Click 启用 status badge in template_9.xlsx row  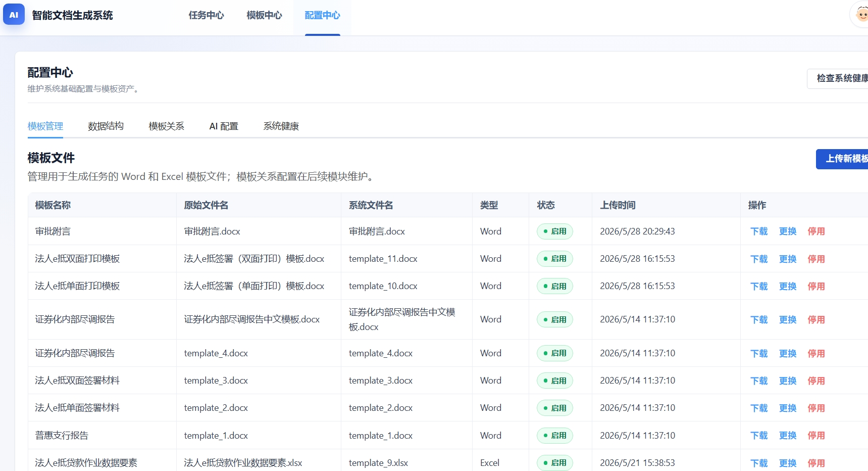tap(555, 463)
